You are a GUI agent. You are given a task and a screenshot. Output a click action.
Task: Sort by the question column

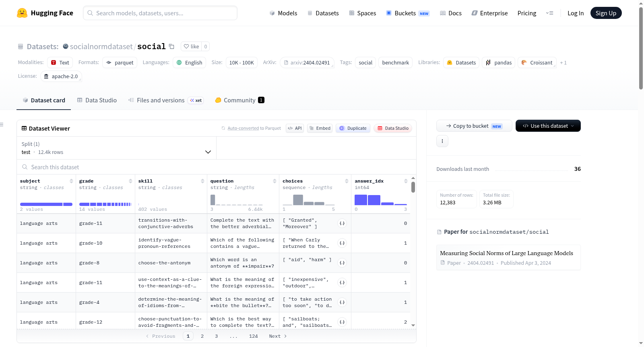275,181
